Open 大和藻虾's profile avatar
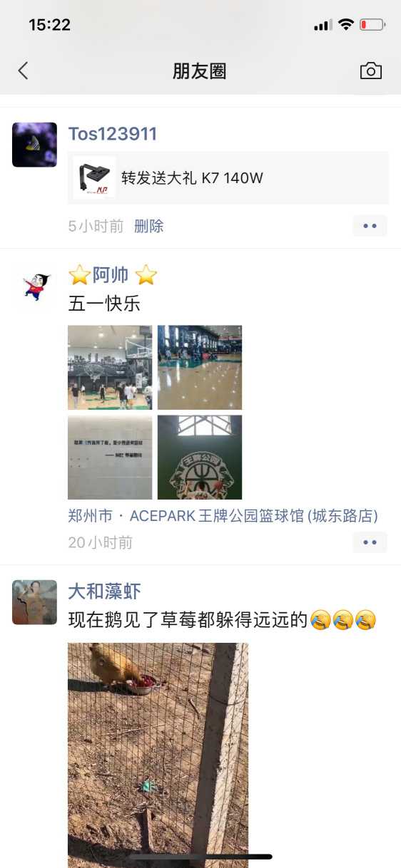Viewport: 401px width, 868px height. 34,602
